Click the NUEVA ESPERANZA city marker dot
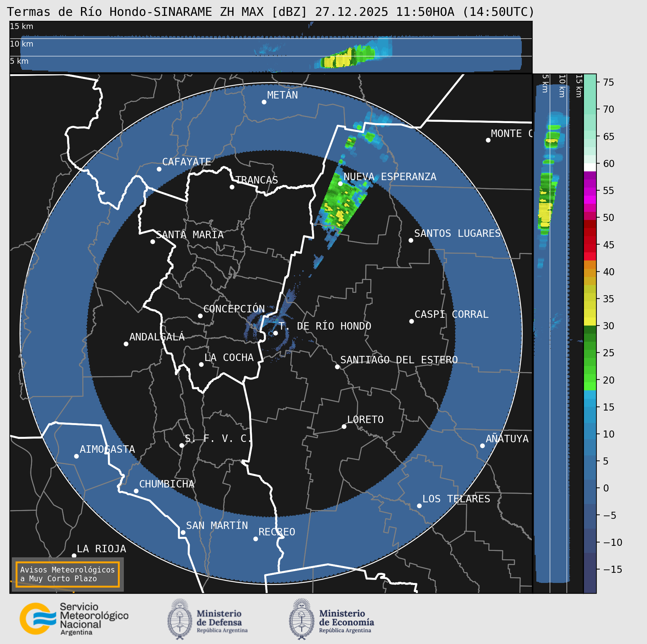This screenshot has width=647, height=644. coord(340,184)
